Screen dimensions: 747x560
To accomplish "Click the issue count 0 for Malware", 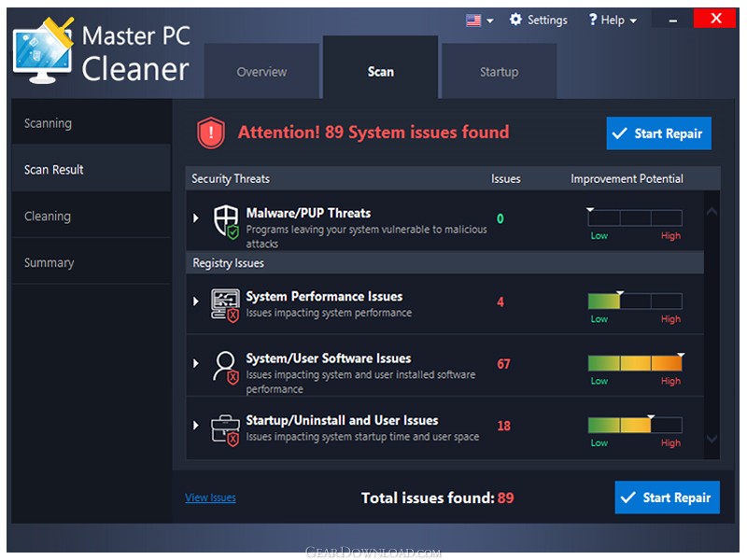I will pos(500,218).
